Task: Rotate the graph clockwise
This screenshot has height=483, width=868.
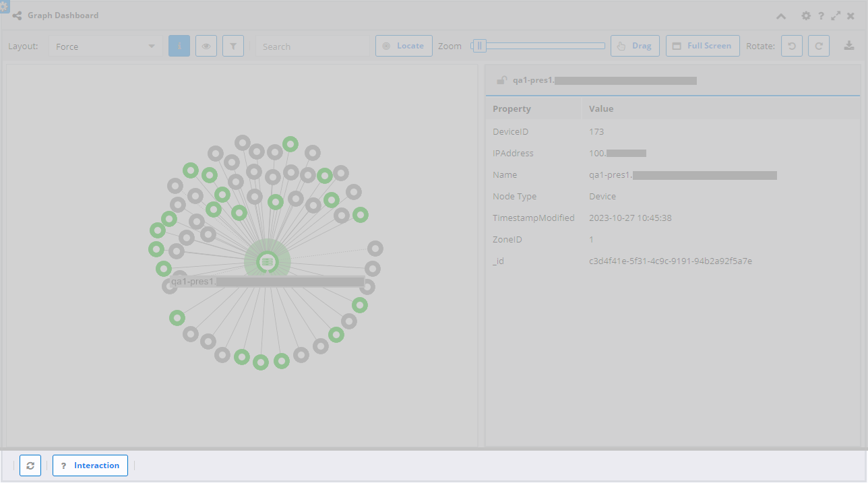Action: click(819, 45)
